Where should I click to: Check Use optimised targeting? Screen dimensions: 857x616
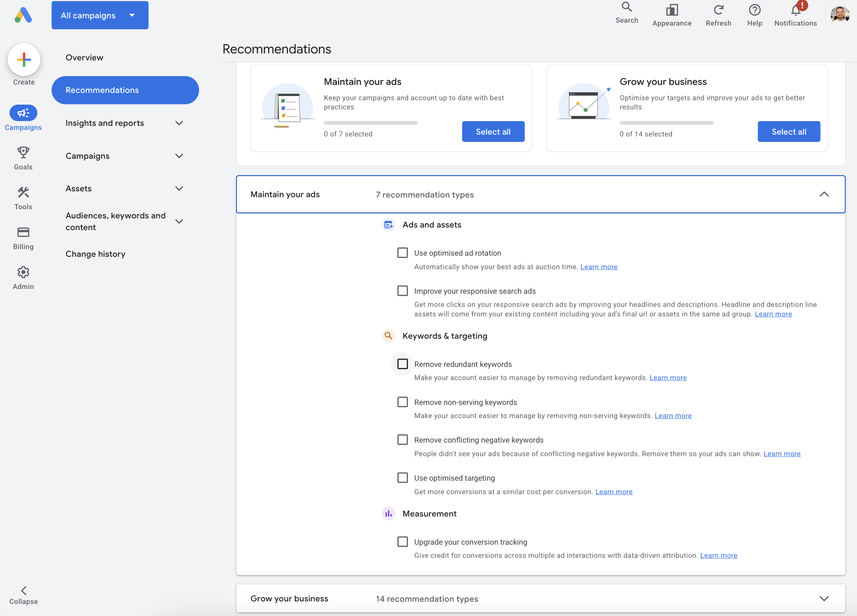point(403,478)
